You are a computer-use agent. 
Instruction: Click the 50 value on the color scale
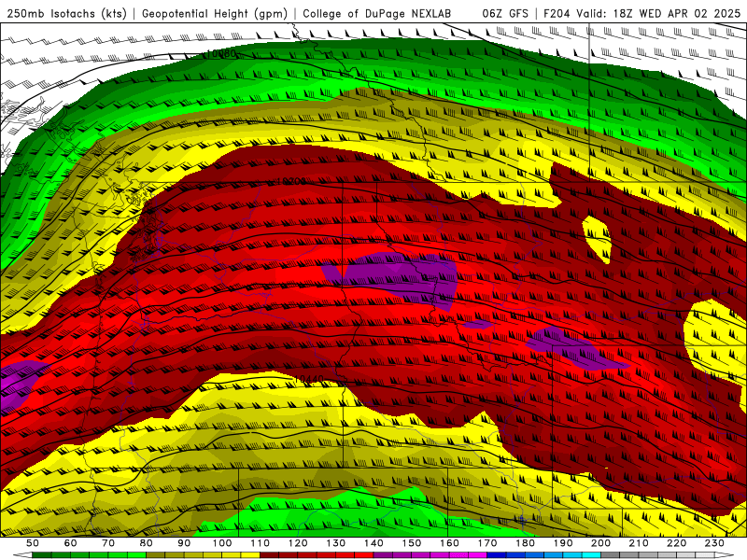[33, 543]
